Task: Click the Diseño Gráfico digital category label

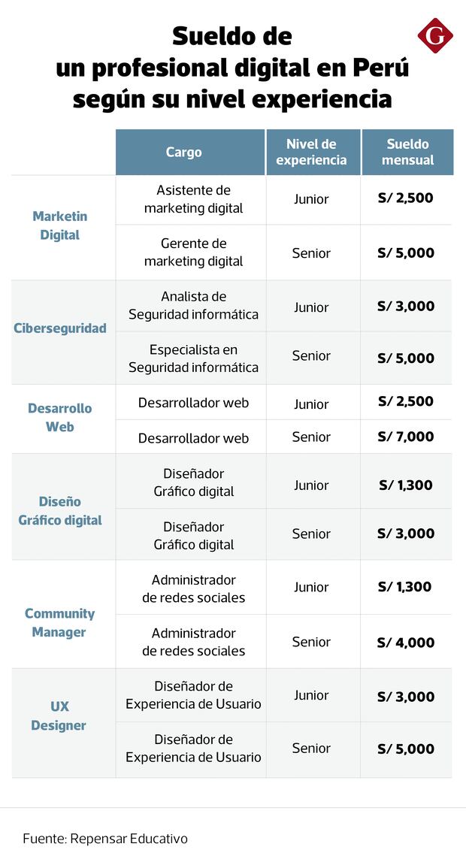Action: 60,511
